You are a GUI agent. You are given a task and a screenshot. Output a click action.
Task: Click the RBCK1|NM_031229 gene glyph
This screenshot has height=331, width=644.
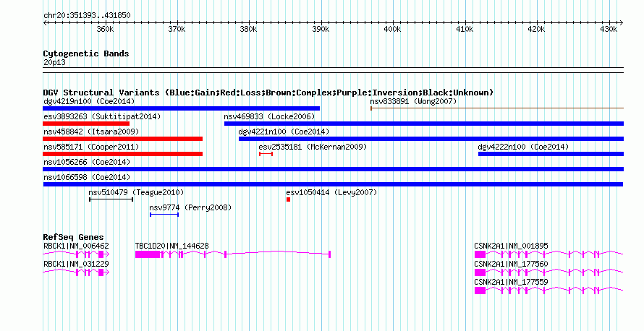[76, 272]
